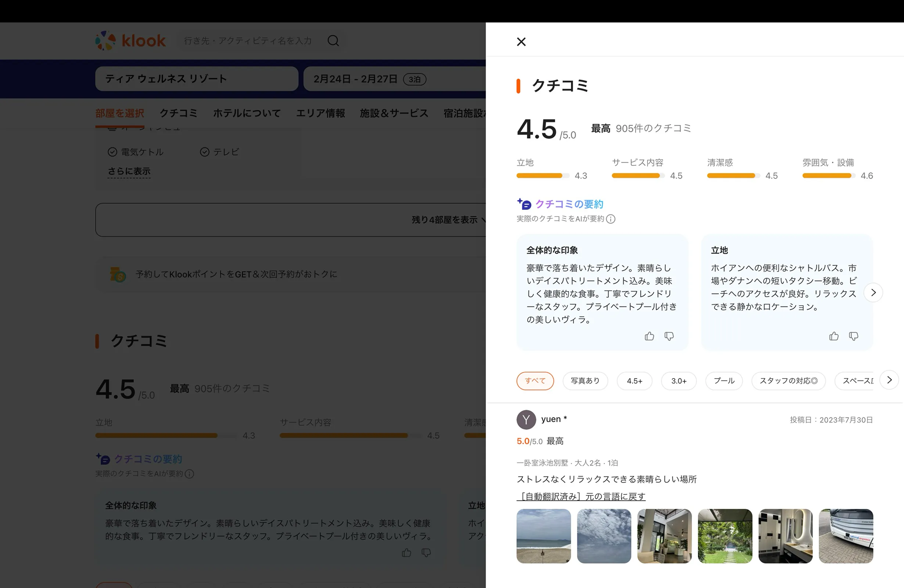Select the スタッフの対応◎ filter chip

(789, 381)
